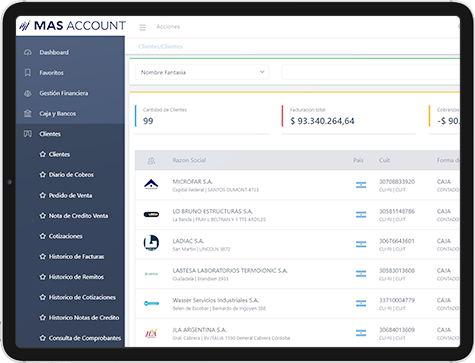Open Historico de Remitos
This screenshot has height=363, width=475.
(x=76, y=277)
